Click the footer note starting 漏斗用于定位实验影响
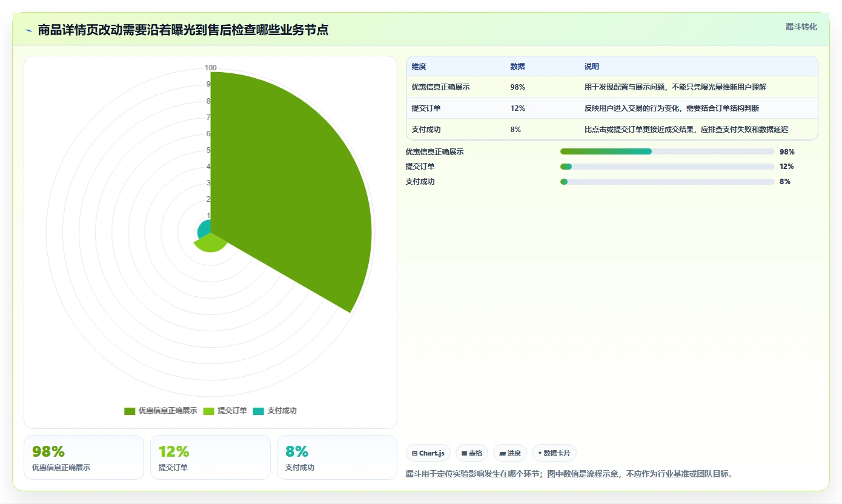Screen dimensions: 842x504 (569, 474)
